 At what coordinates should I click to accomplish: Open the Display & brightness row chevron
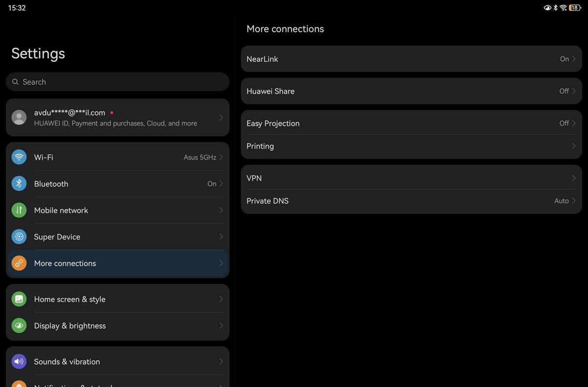coord(221,326)
